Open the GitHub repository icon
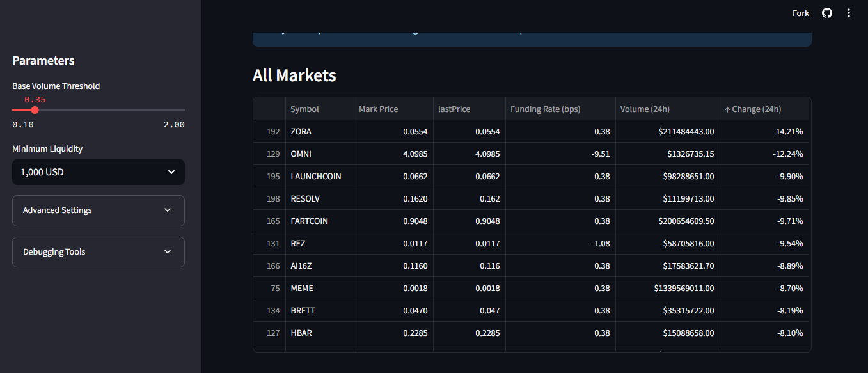 pyautogui.click(x=827, y=13)
